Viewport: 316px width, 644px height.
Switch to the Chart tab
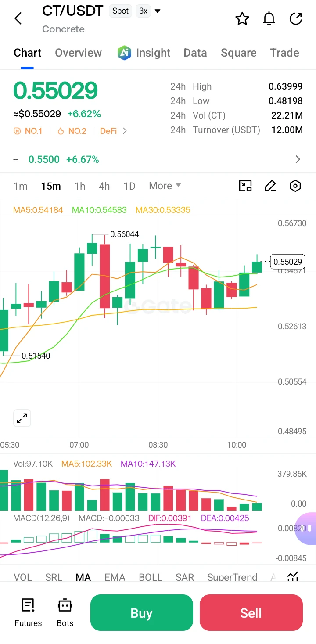(28, 53)
